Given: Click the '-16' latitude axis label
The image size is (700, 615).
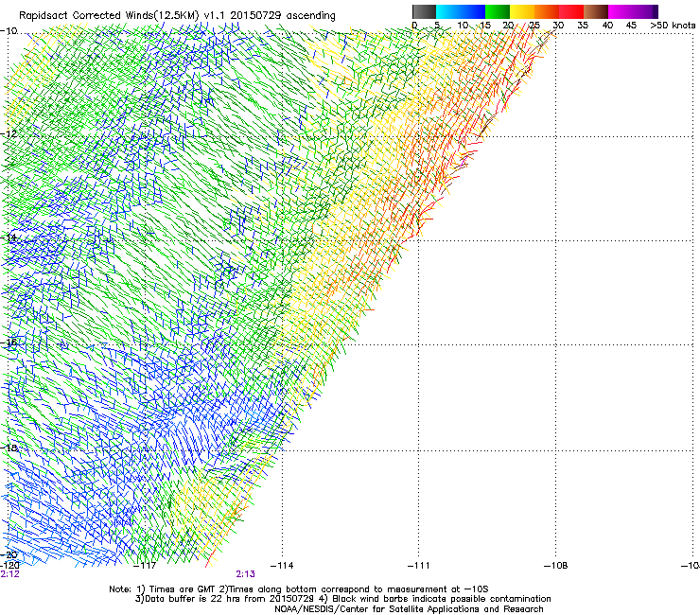Looking at the screenshot, I should tap(9, 343).
